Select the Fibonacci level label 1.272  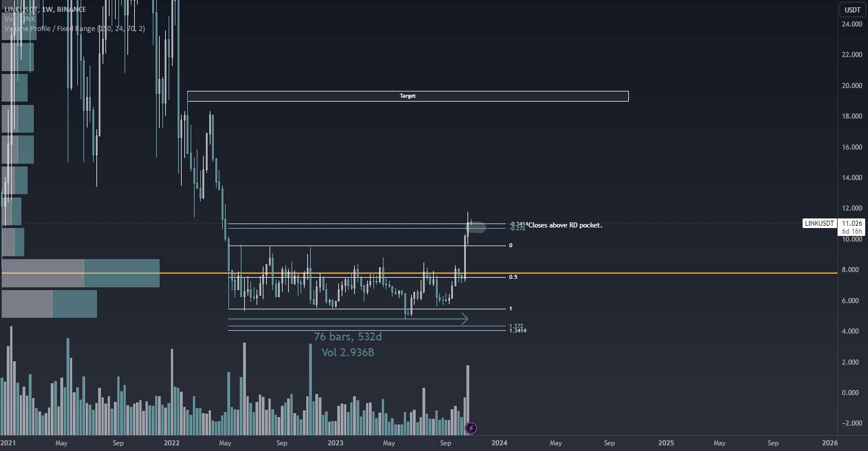tap(516, 326)
